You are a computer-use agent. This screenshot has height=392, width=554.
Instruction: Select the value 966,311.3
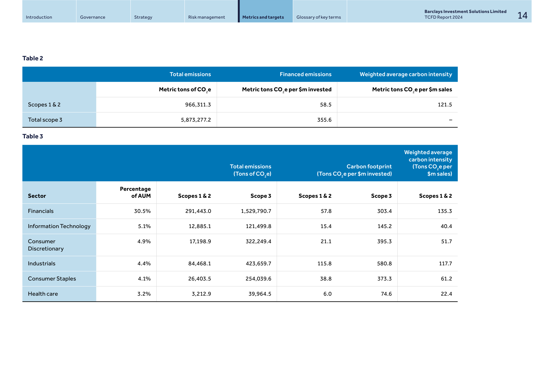point(198,105)
